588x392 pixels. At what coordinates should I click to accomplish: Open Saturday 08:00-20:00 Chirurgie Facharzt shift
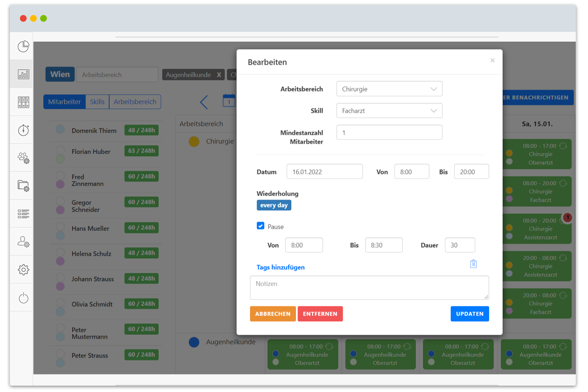tap(537, 191)
